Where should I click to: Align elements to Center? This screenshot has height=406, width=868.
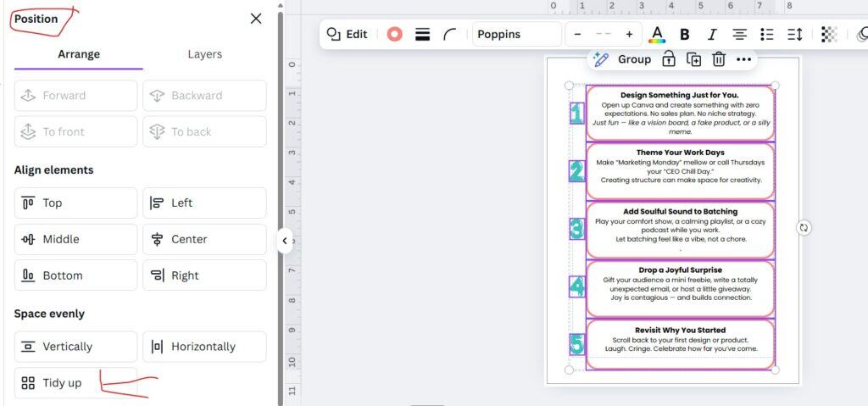pos(205,239)
